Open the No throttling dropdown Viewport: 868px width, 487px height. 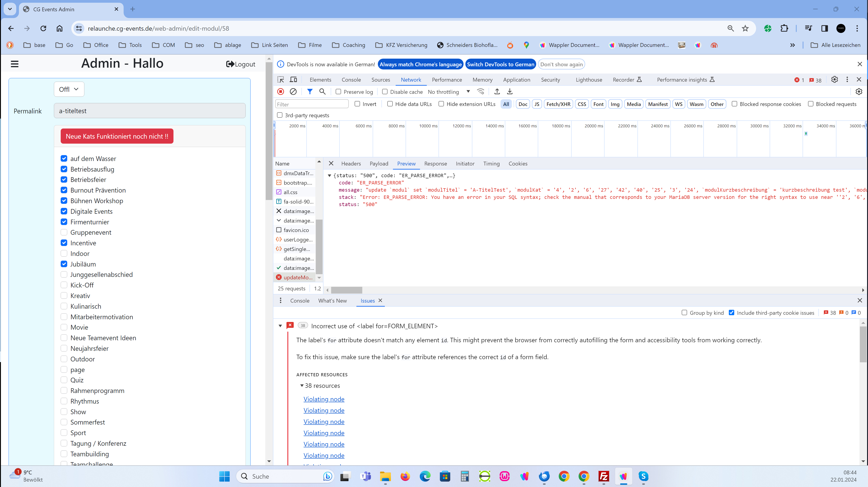tap(449, 92)
